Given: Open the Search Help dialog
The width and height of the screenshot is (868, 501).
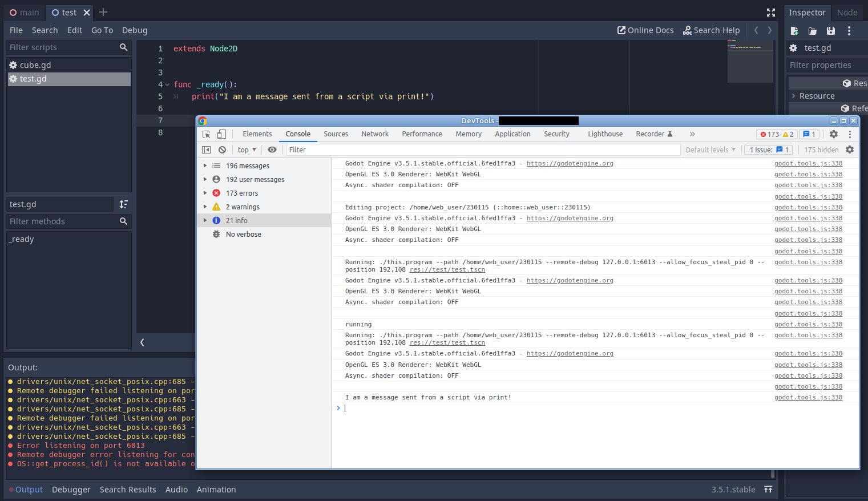Looking at the screenshot, I should tap(711, 30).
